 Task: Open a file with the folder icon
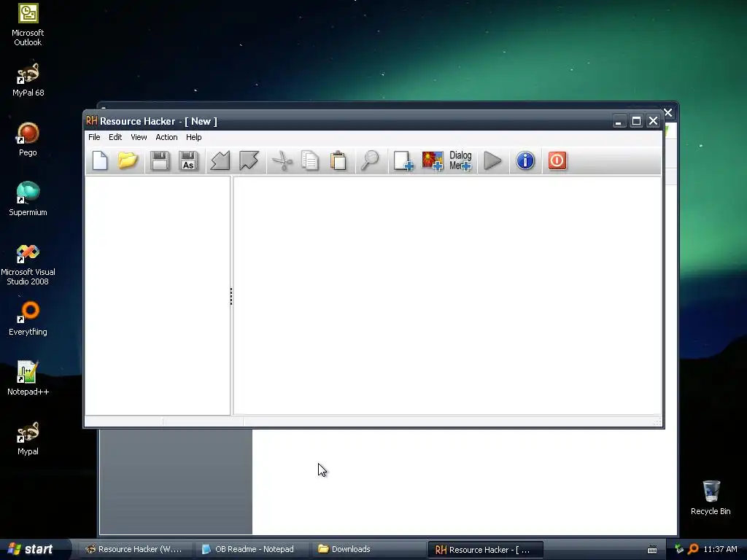coord(128,160)
